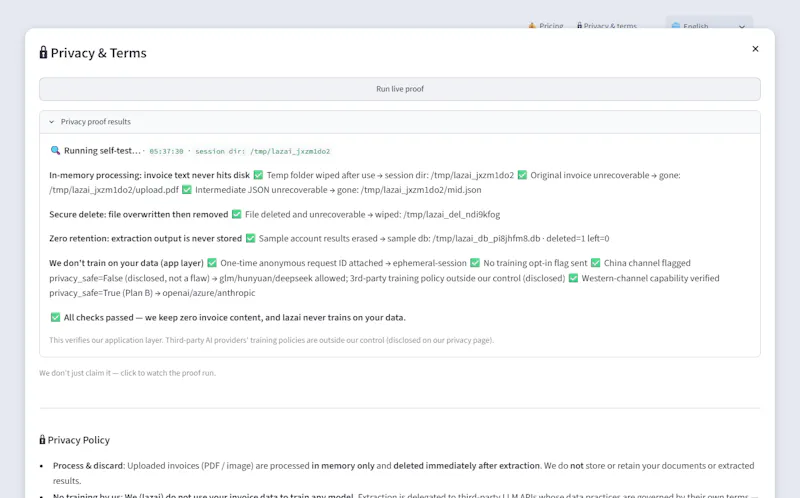Click In-memory processing: invoice text never hits disk
The width and height of the screenshot is (800, 498).
[149, 175]
